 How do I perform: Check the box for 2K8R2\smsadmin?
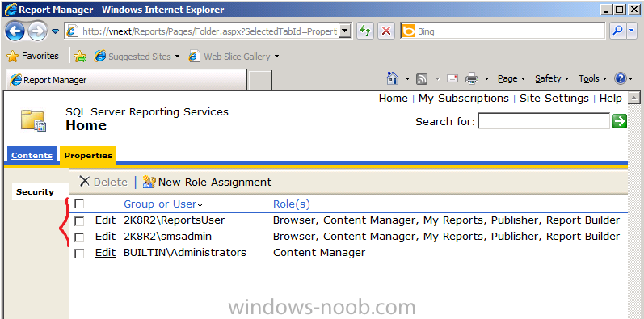pos(79,237)
